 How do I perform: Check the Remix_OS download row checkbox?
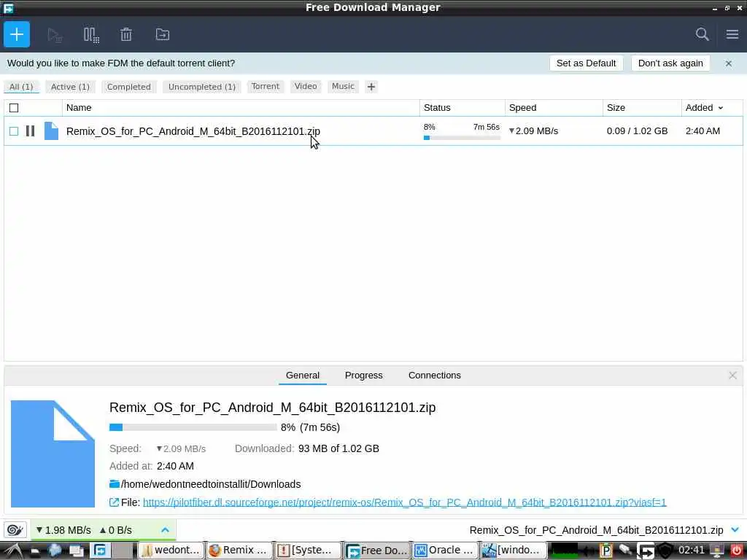click(x=14, y=131)
